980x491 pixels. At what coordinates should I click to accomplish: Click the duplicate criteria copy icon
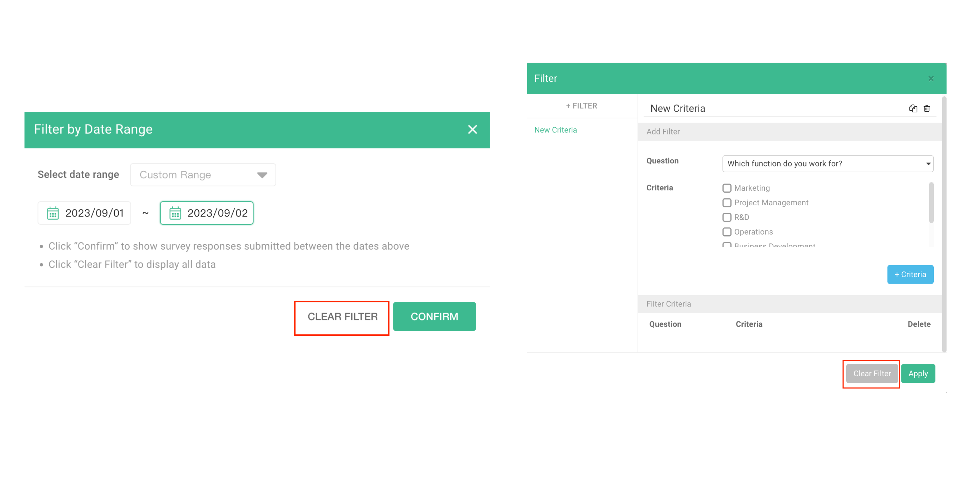tap(913, 109)
